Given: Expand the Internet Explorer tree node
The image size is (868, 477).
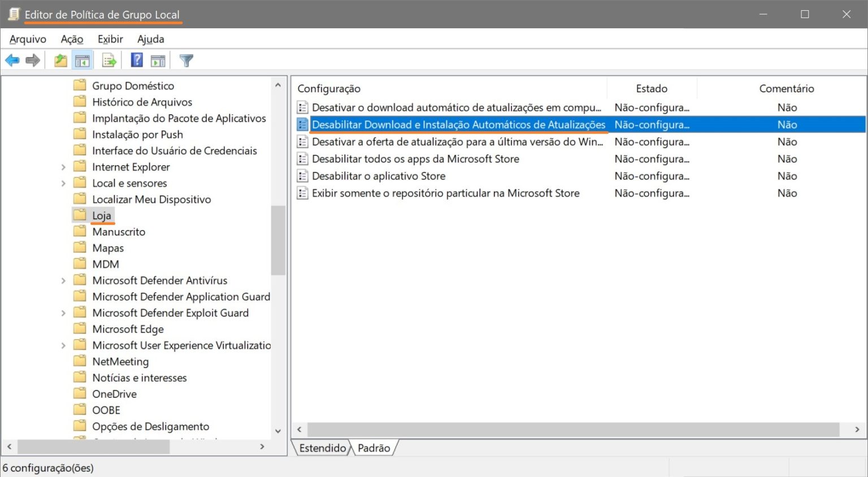Looking at the screenshot, I should pos(63,167).
